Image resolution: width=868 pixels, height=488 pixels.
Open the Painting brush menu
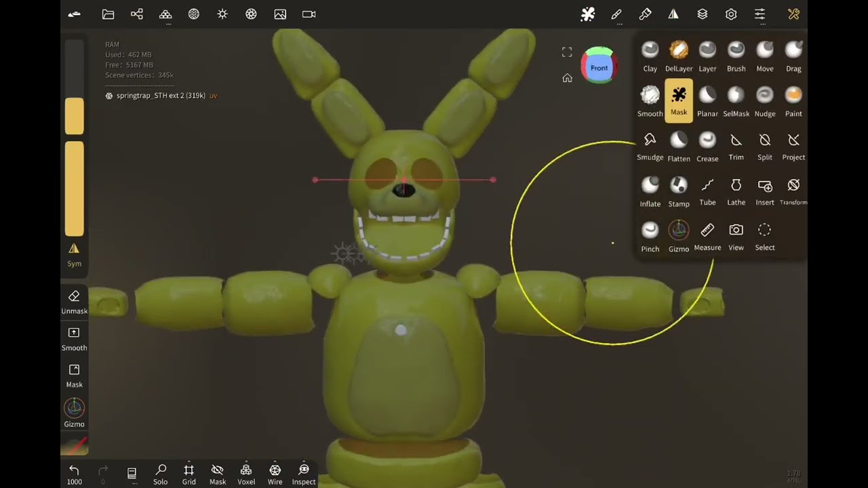(x=645, y=14)
